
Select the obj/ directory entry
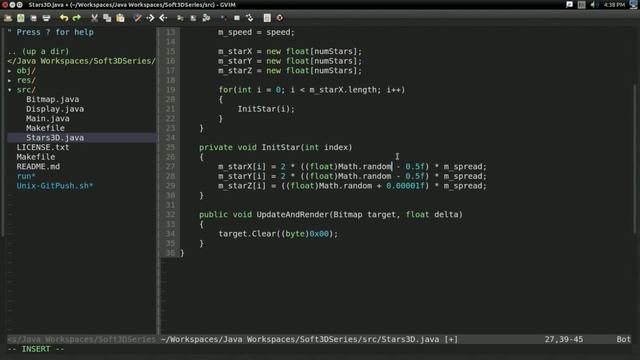pos(26,71)
